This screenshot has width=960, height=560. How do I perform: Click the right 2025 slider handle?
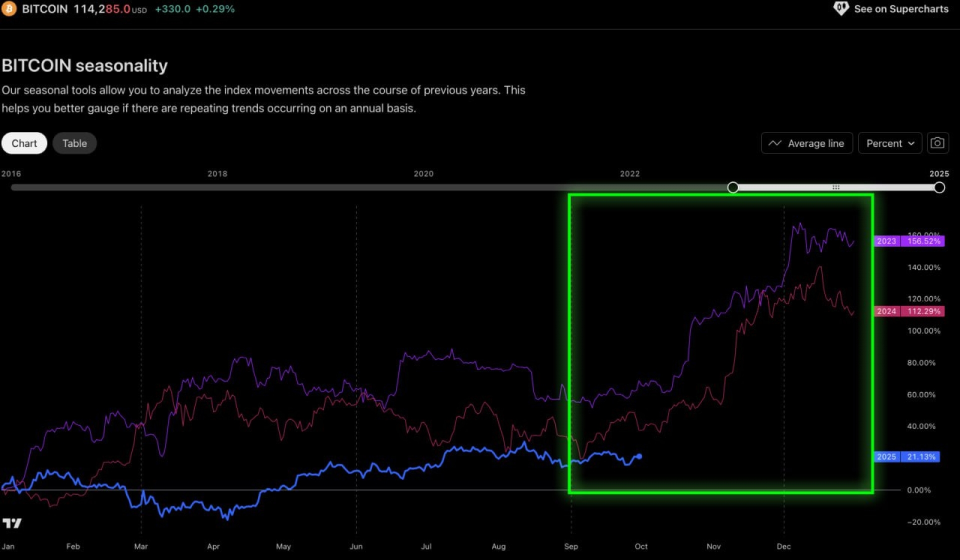[x=939, y=187]
